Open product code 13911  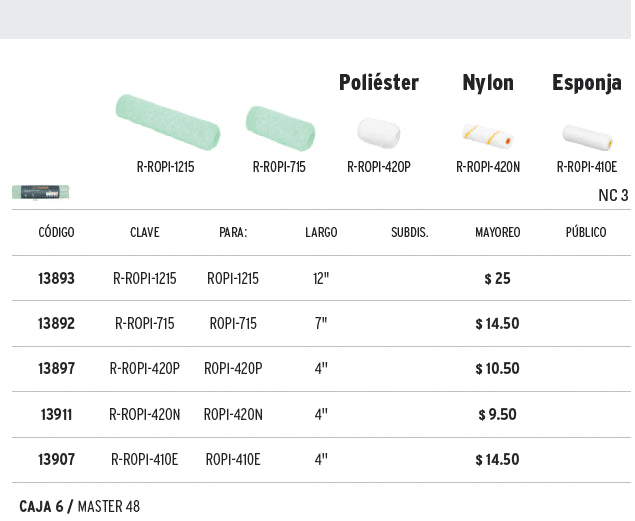pyautogui.click(x=56, y=415)
